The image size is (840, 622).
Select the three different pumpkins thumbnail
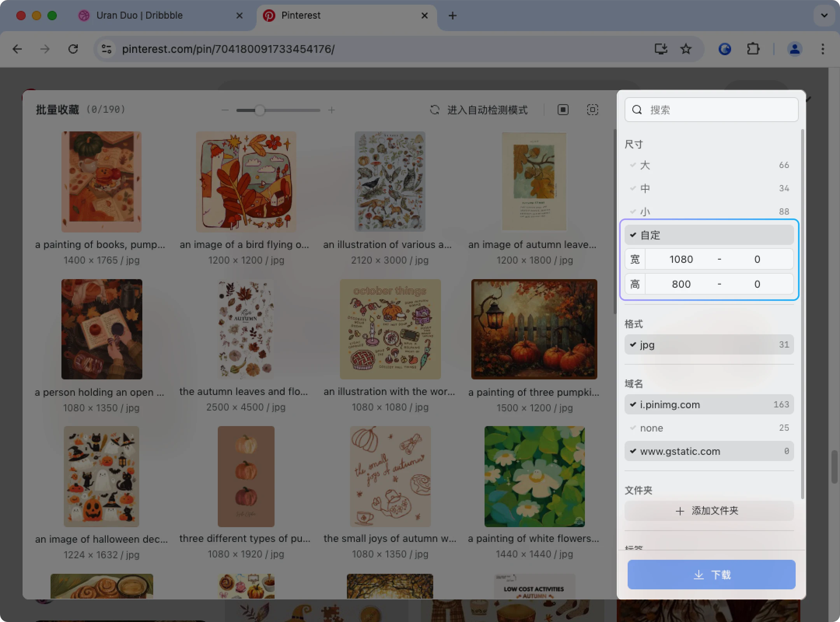coord(246,477)
